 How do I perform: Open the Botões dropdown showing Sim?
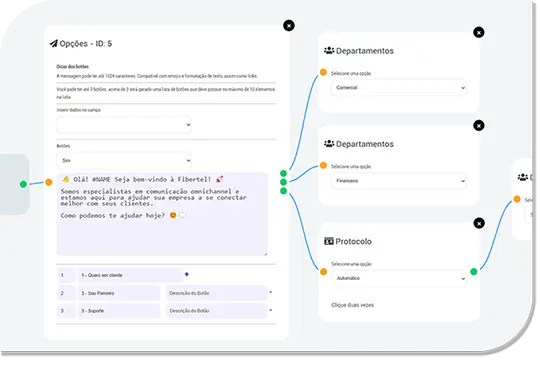click(x=124, y=160)
